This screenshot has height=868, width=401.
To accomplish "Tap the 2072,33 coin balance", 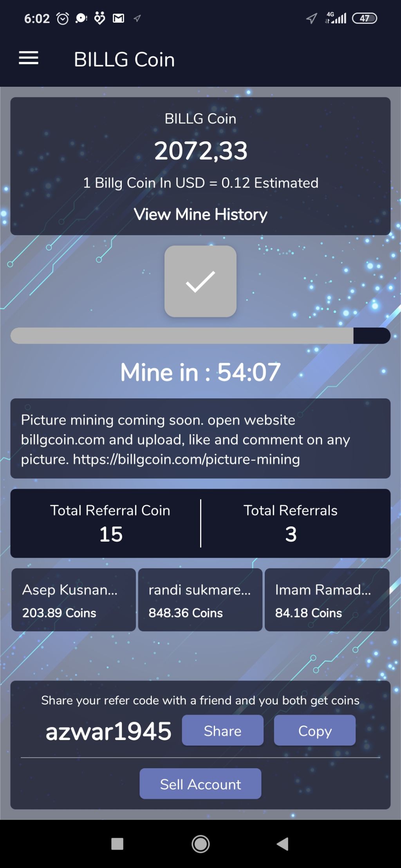I will pos(200,151).
